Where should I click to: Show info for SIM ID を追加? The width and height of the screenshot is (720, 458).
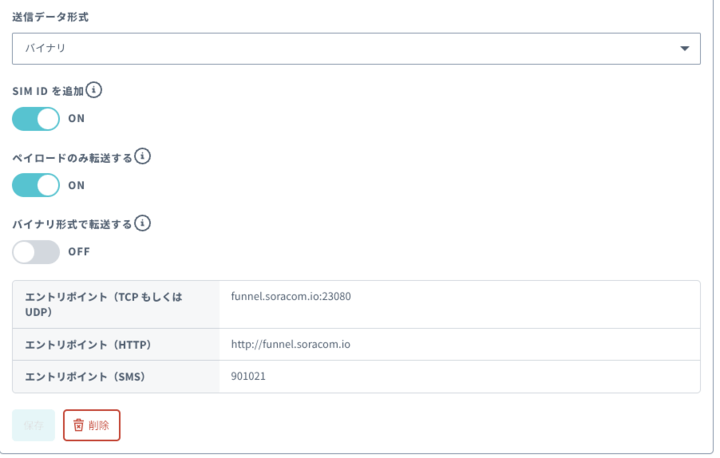point(94,90)
